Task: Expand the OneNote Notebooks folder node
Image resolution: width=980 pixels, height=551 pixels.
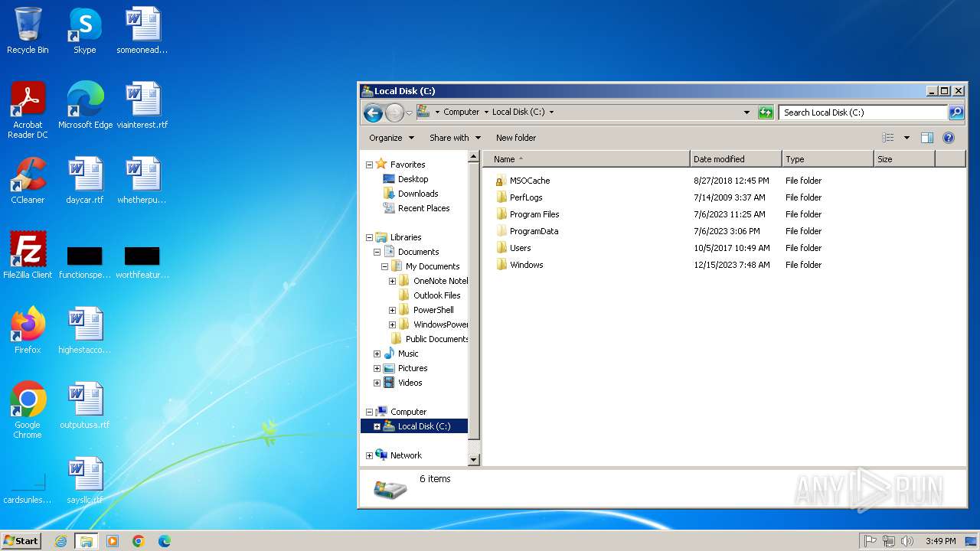Action: (392, 281)
